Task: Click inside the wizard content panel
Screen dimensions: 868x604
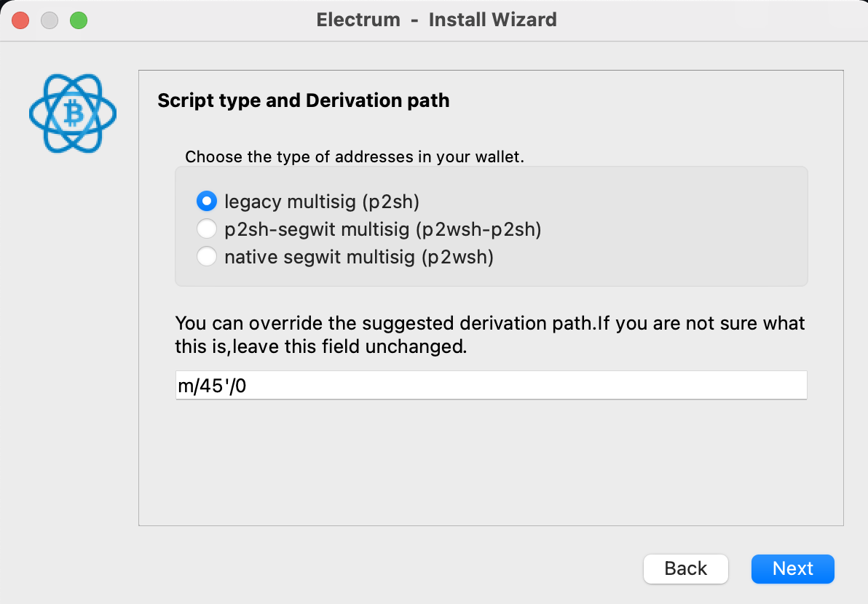Action: tap(491, 466)
